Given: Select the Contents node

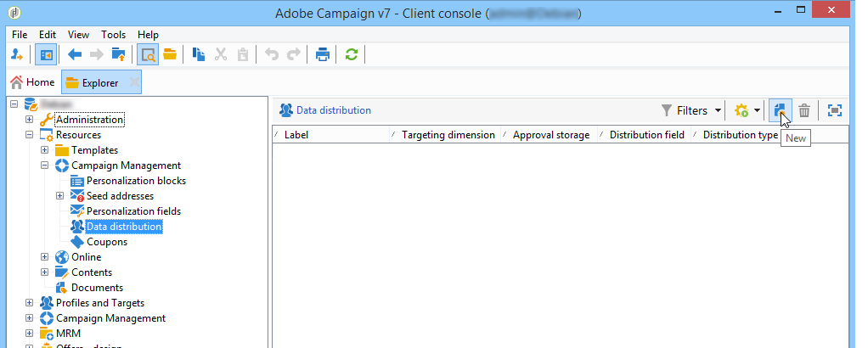Looking at the screenshot, I should [x=92, y=272].
